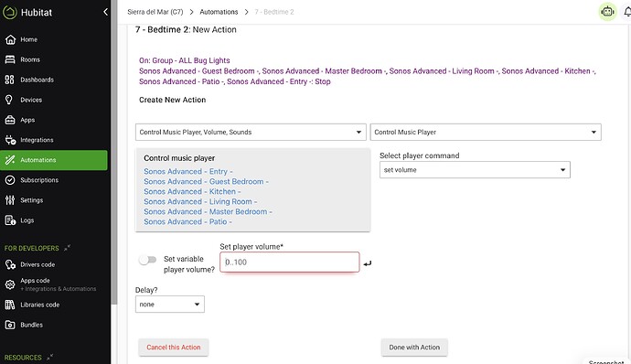Screen dimensions: 631x364
Task: Open Devices using the lightbulb icon
Action: tap(9, 100)
